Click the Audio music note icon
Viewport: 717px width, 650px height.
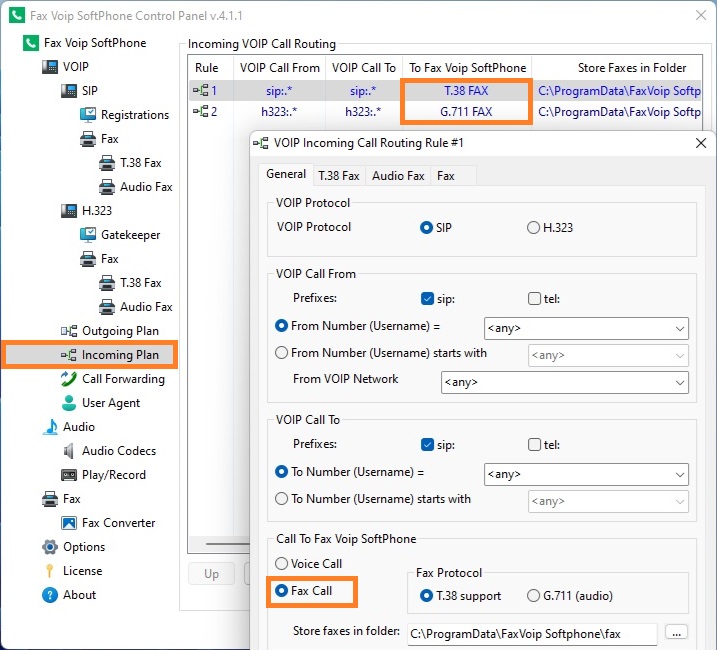tap(50, 426)
